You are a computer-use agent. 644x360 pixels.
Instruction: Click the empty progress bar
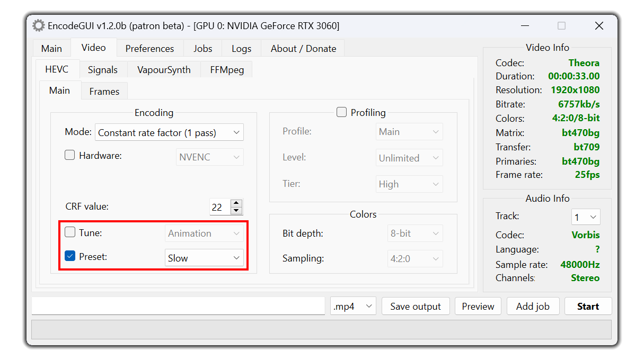pos(322,329)
